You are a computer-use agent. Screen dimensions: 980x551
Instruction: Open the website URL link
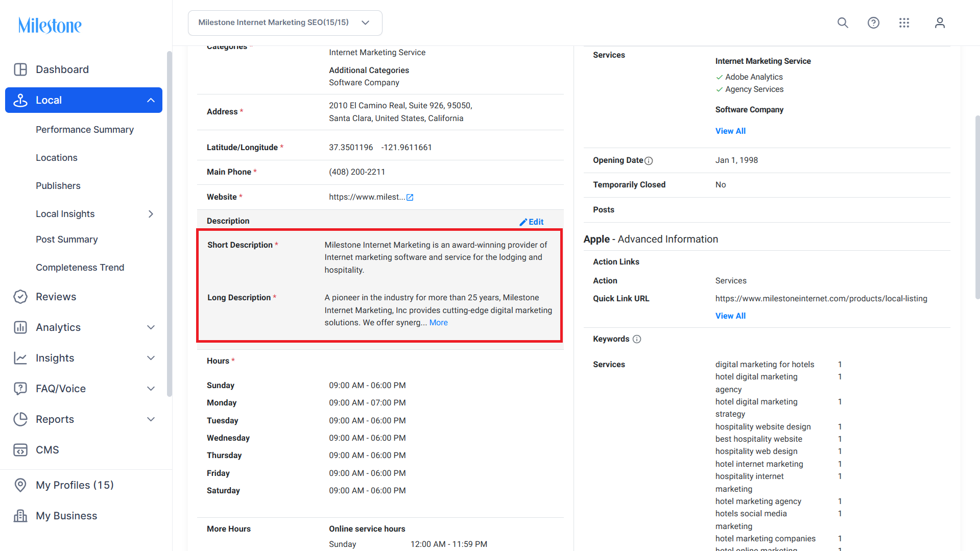tap(367, 197)
